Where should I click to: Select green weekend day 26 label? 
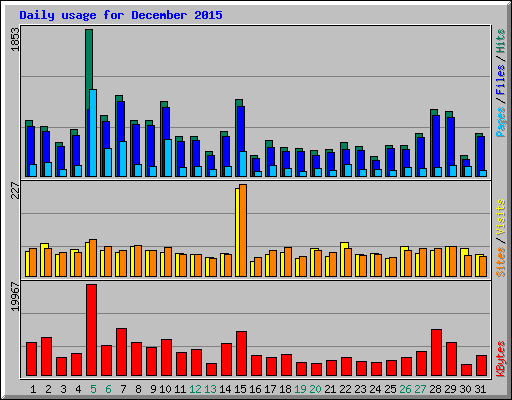[405, 389]
